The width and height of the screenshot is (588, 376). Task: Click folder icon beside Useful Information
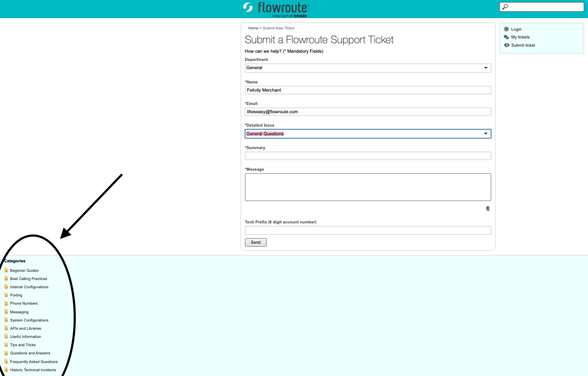6,336
